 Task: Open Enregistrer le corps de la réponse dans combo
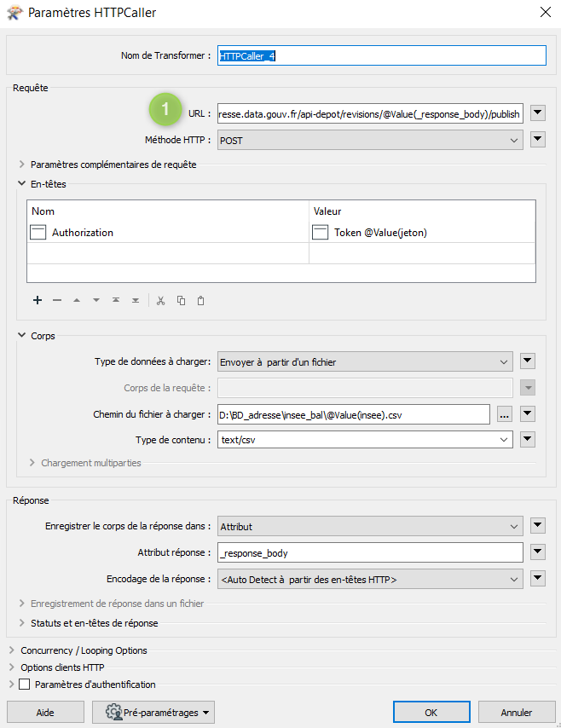[370, 527]
